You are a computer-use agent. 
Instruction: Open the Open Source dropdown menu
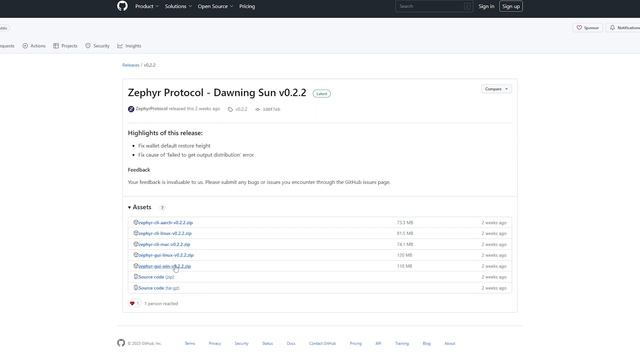click(x=215, y=6)
